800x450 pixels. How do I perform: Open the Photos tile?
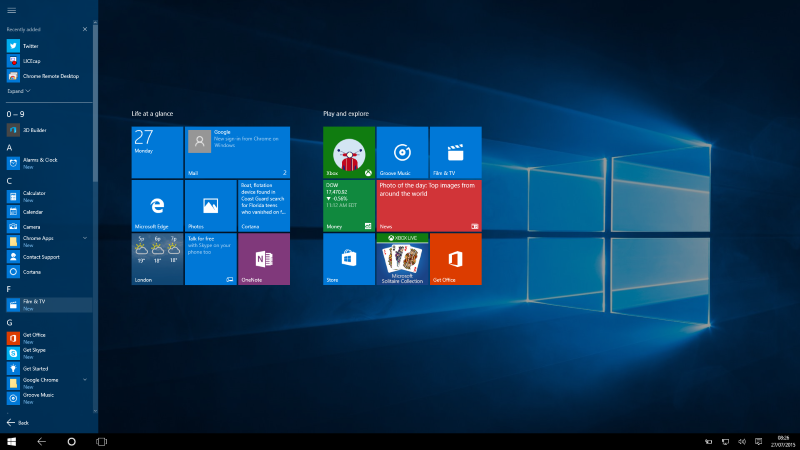tap(211, 206)
